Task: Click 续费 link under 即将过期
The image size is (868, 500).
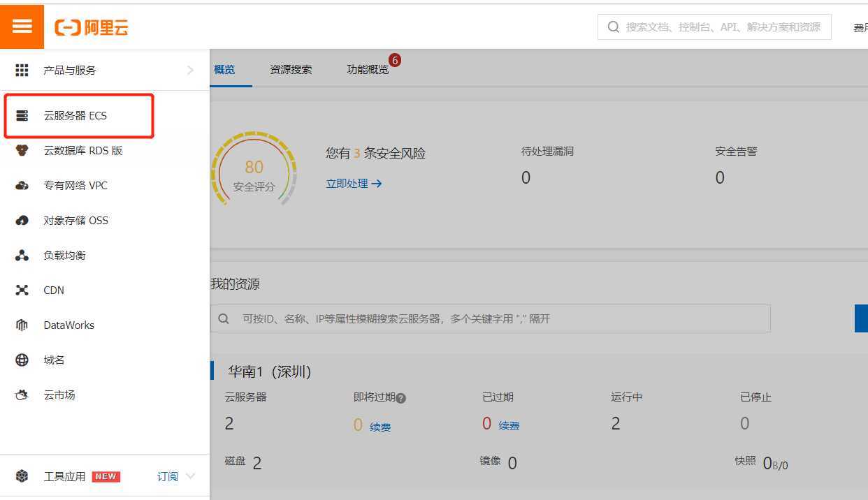Action: [x=380, y=427]
